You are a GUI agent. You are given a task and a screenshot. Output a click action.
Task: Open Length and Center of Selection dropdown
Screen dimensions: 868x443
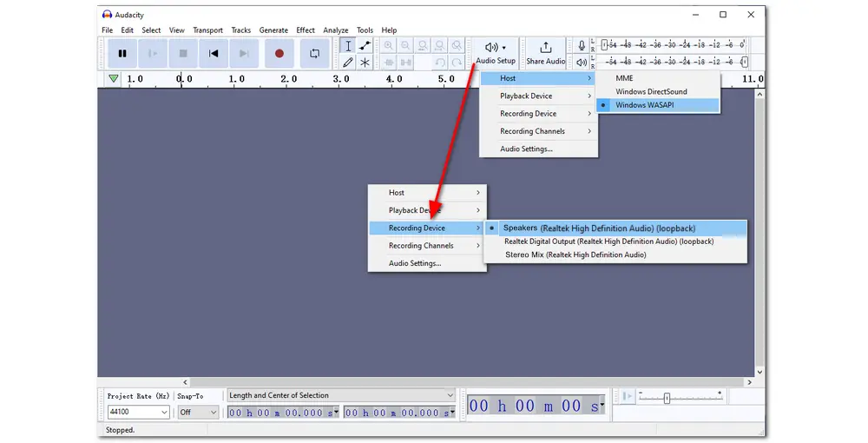pos(341,395)
